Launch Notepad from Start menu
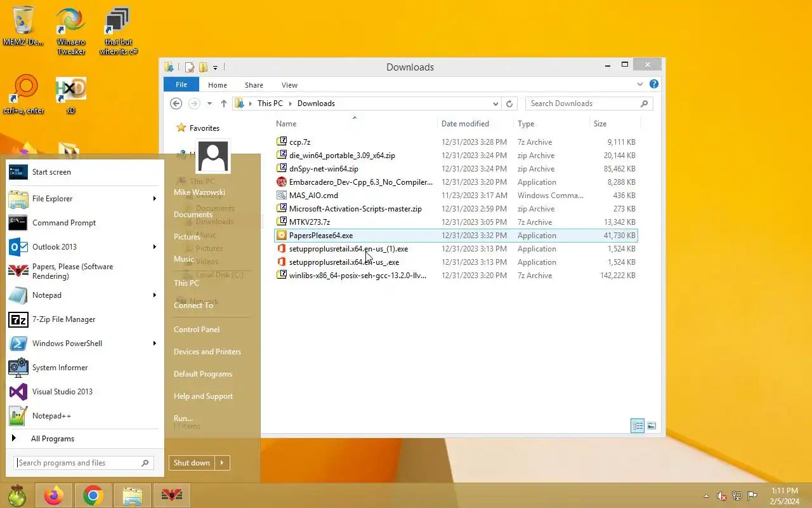812x508 pixels. [x=83, y=295]
